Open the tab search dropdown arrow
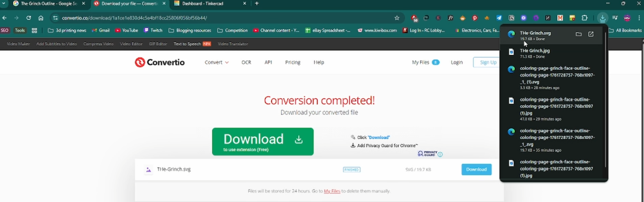The height and width of the screenshot is (202, 644). click(4, 4)
